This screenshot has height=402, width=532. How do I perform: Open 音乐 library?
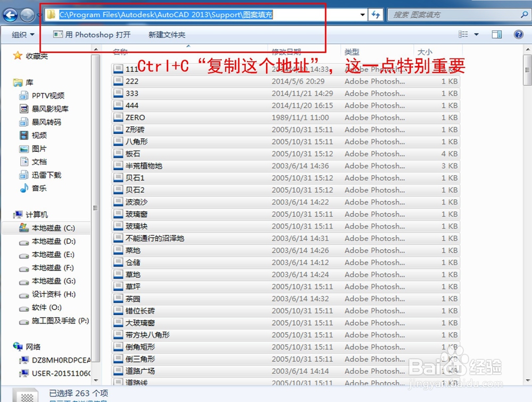pos(33,188)
